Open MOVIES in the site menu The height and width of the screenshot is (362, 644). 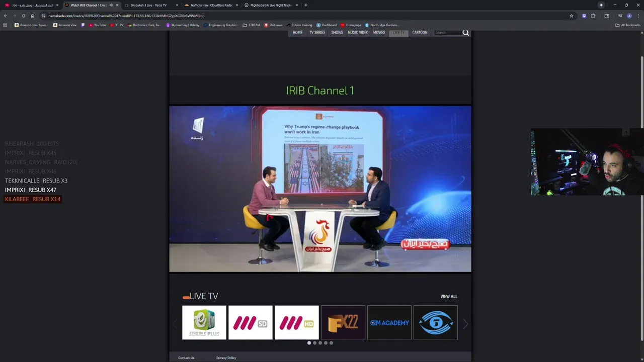point(379,33)
